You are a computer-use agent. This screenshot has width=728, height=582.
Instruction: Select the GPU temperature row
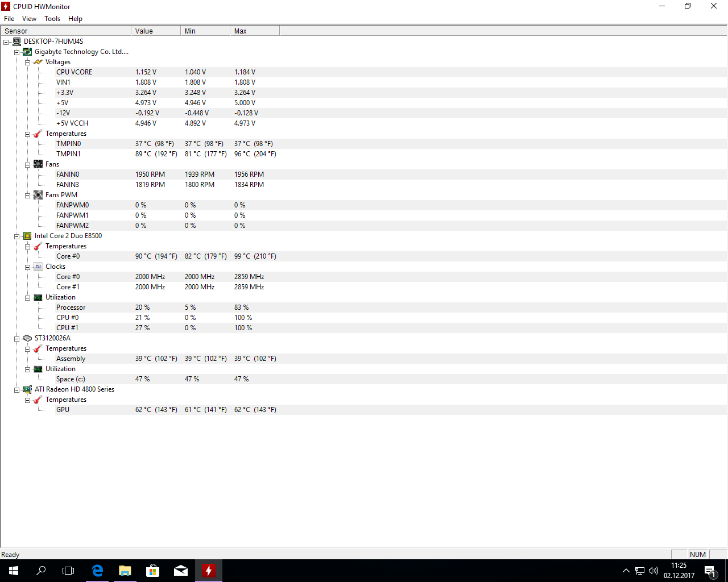pos(391,410)
